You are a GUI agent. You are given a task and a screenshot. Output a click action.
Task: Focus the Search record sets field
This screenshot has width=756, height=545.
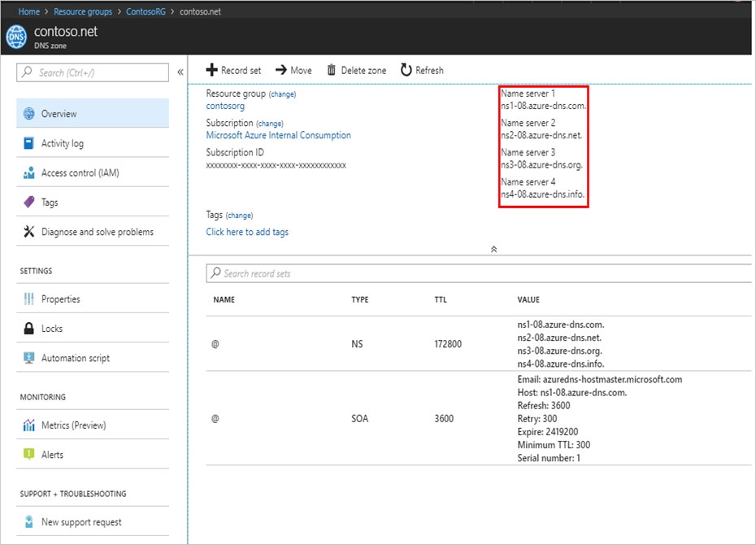[479, 273]
